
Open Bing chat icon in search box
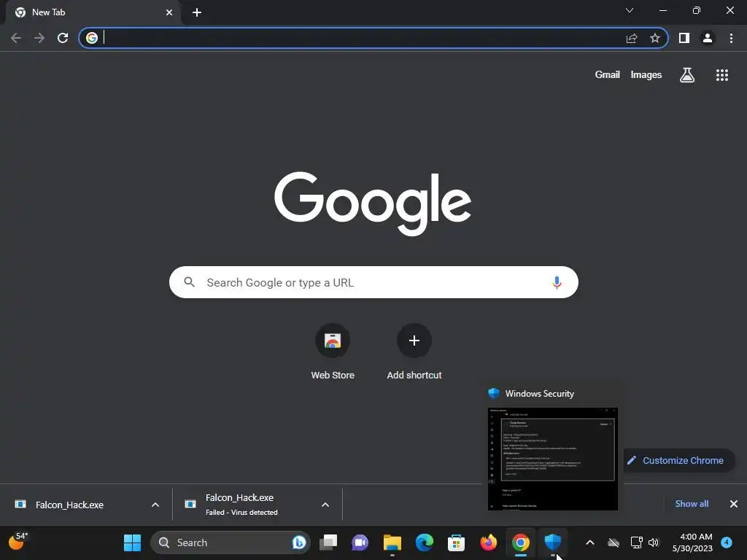point(298,542)
